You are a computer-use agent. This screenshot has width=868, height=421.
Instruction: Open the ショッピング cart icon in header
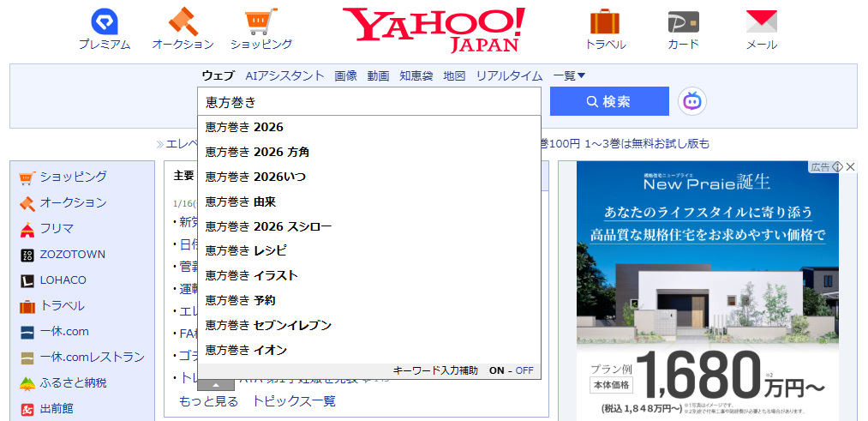click(x=260, y=22)
